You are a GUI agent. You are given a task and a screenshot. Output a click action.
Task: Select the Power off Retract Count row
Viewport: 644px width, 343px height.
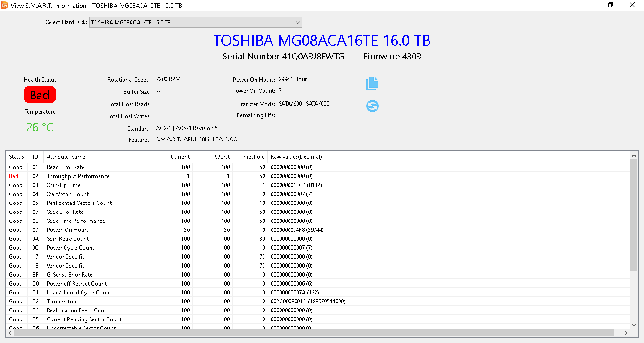(x=318, y=284)
